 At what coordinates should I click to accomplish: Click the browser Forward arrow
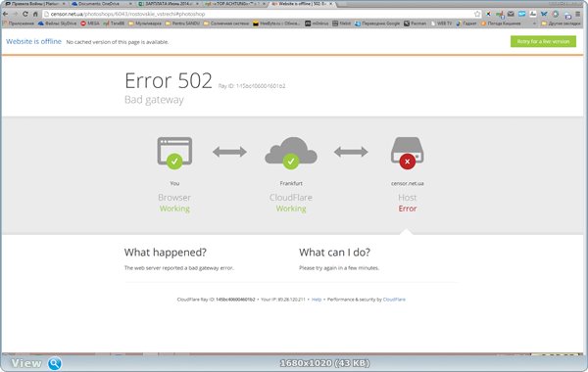(x=15, y=14)
